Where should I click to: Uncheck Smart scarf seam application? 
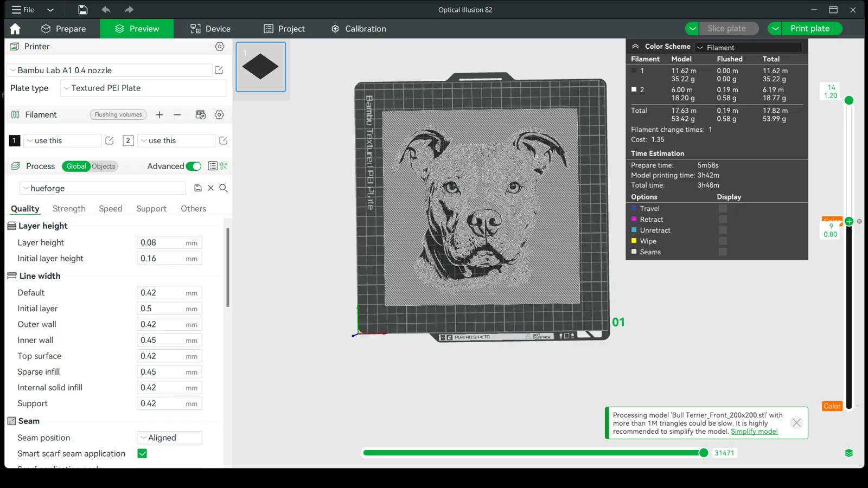tap(142, 453)
